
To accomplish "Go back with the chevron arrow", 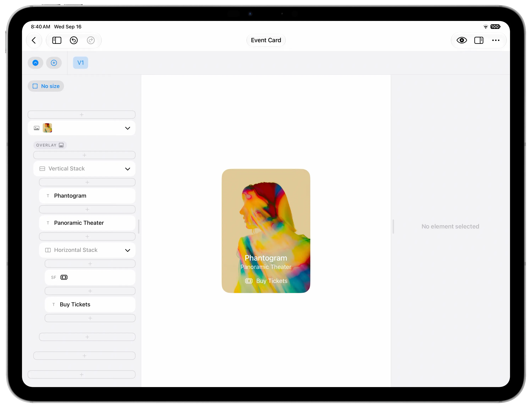I will [34, 40].
